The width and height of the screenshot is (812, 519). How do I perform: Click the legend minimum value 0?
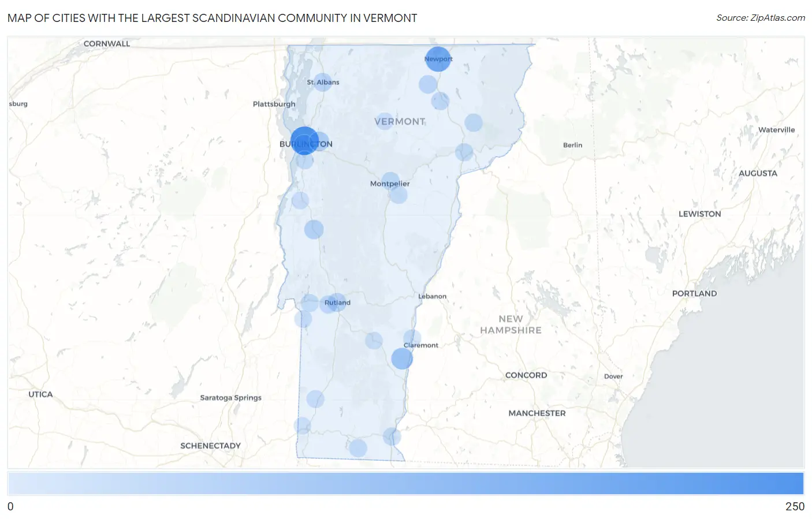10,506
